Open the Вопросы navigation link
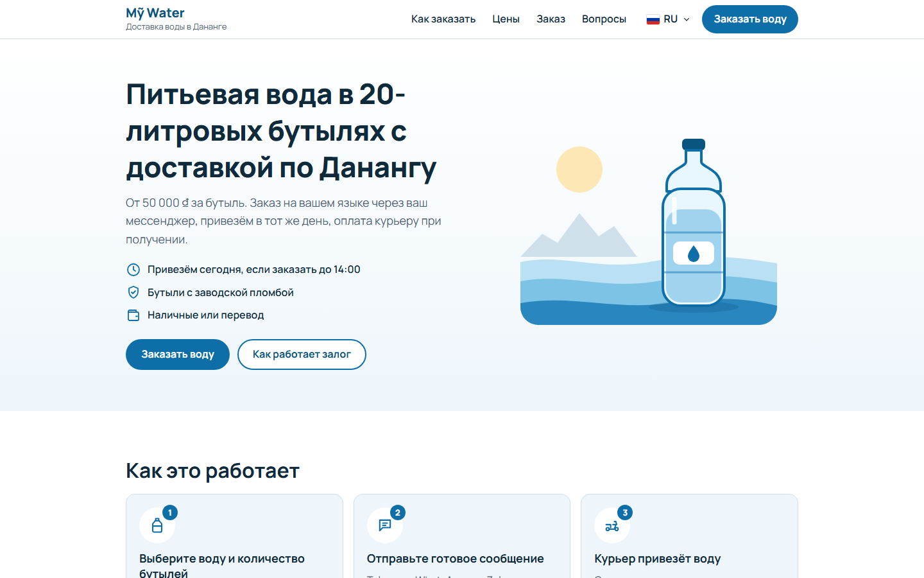Image resolution: width=924 pixels, height=578 pixels. click(x=604, y=19)
